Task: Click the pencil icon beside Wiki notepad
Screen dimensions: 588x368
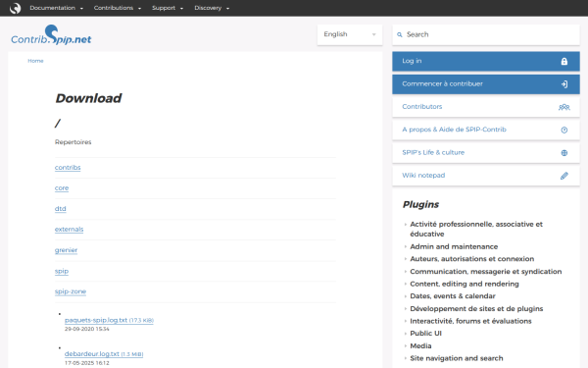Action: (564, 176)
